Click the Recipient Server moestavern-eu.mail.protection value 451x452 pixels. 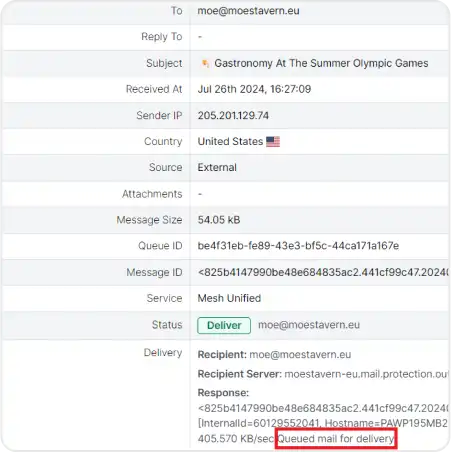(x=366, y=374)
